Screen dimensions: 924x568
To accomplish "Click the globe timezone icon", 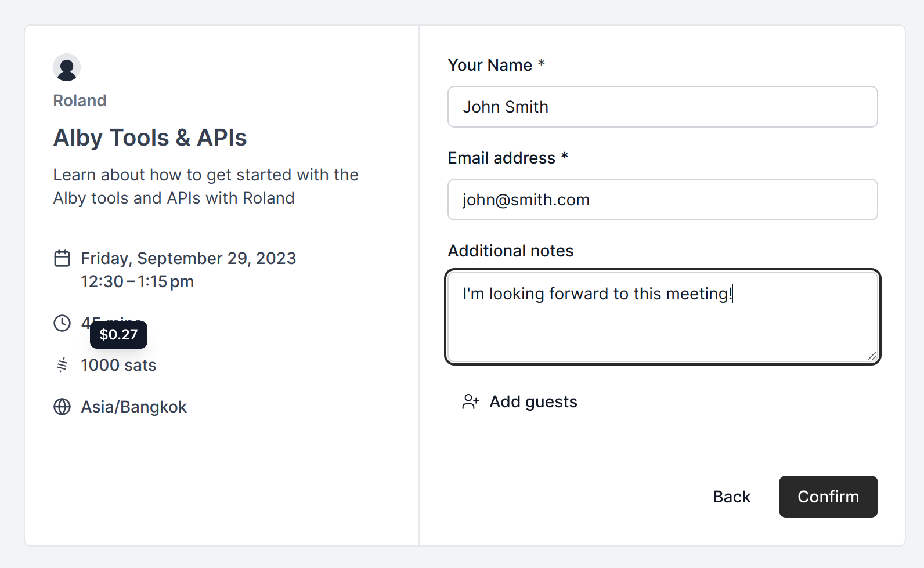I will tap(62, 407).
